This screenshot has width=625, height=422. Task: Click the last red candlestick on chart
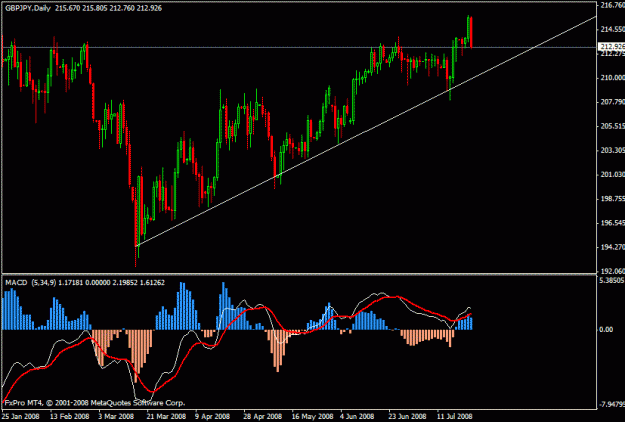471,33
